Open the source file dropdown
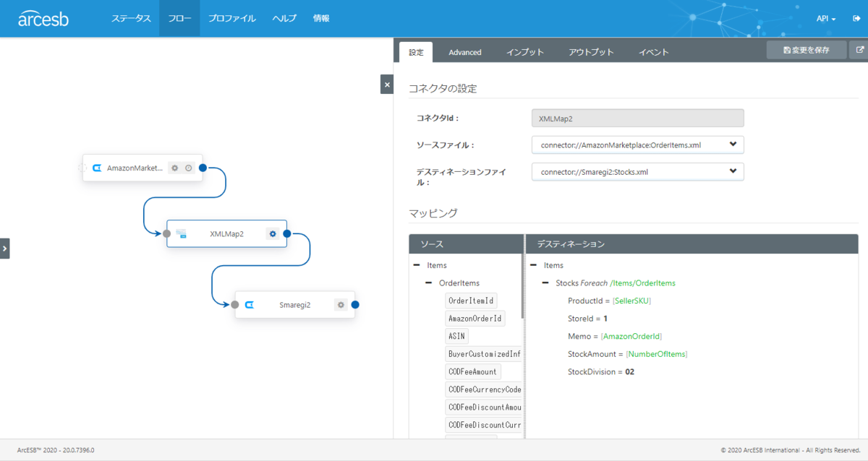868x461 pixels. (637, 145)
